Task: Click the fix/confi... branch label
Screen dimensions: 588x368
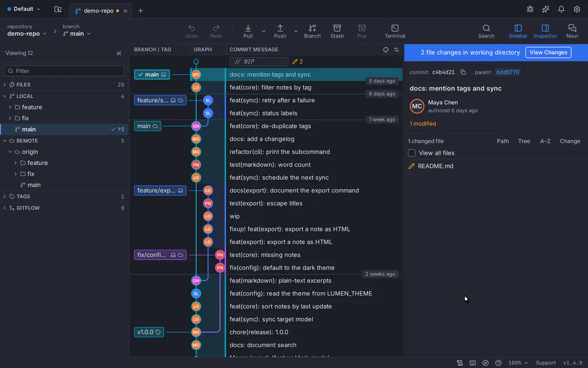Action: pyautogui.click(x=160, y=254)
